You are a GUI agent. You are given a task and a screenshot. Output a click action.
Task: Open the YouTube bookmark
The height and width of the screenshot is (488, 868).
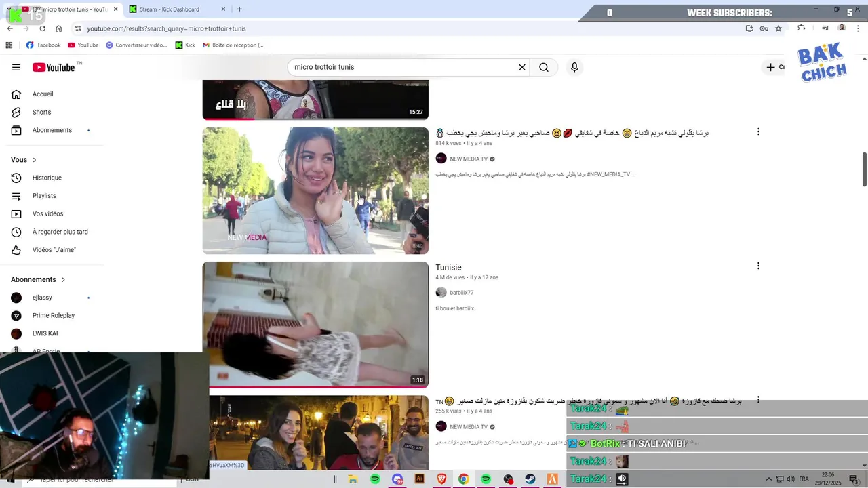coord(83,45)
